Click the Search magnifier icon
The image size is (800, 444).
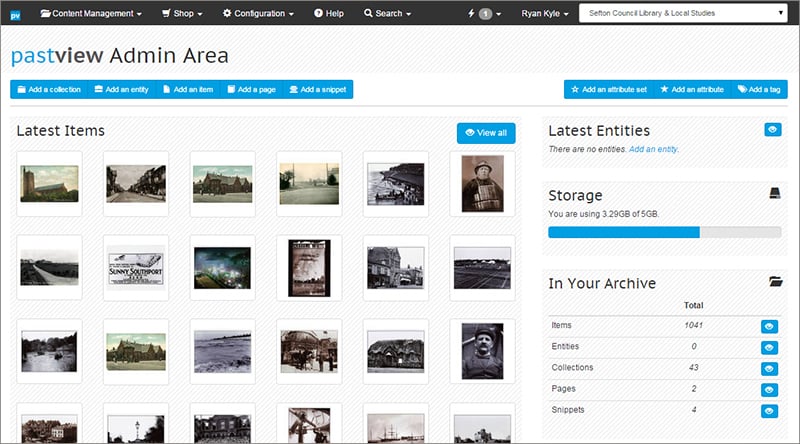[x=368, y=13]
